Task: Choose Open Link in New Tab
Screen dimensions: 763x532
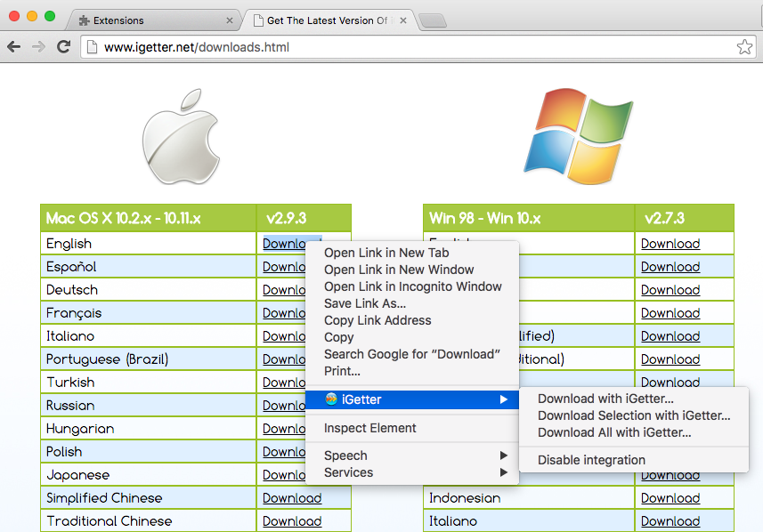Action: pyautogui.click(x=386, y=253)
